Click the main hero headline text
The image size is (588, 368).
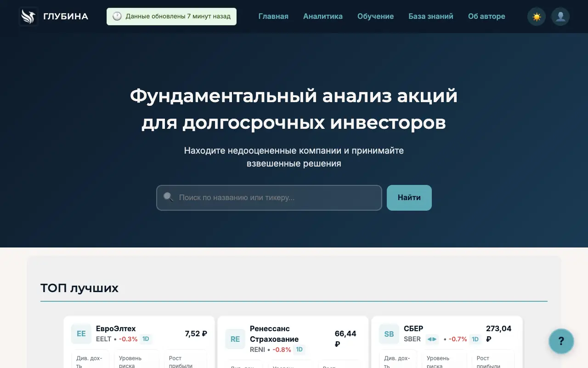pos(294,109)
